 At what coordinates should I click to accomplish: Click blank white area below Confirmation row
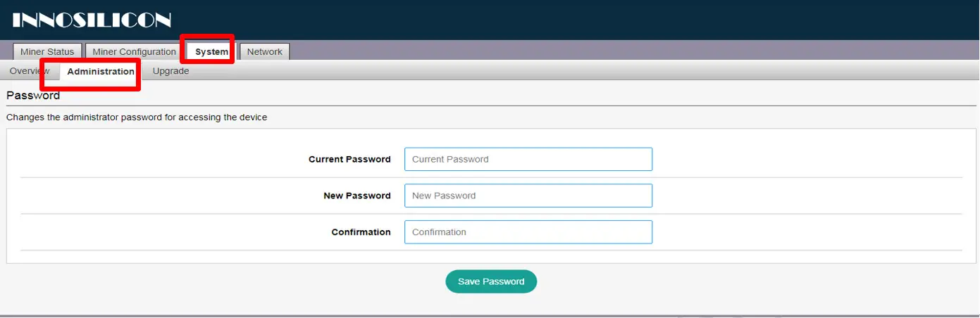pyautogui.click(x=211, y=257)
